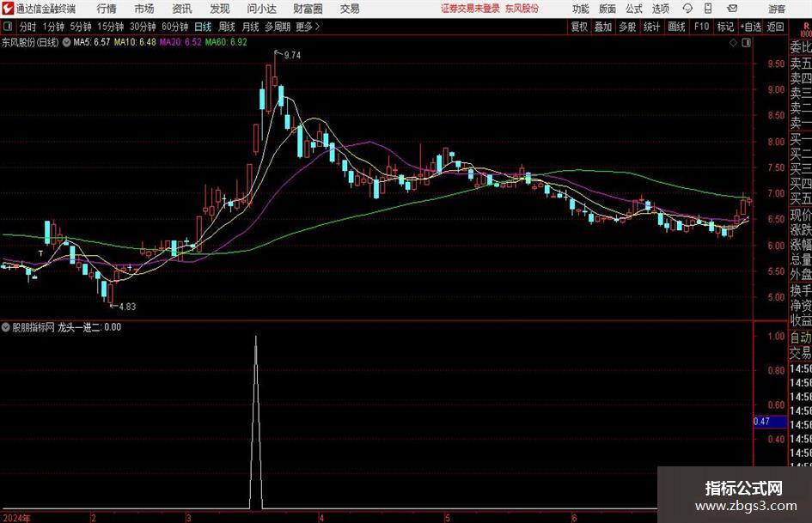Click the 龙头一进二: 0.00 indicator value
Viewport: 812px width, 523px height.
click(x=89, y=327)
